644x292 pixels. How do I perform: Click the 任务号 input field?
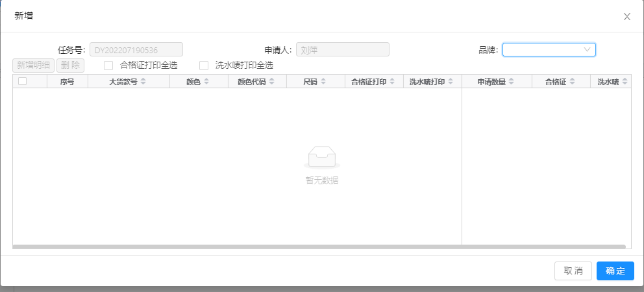pos(136,50)
